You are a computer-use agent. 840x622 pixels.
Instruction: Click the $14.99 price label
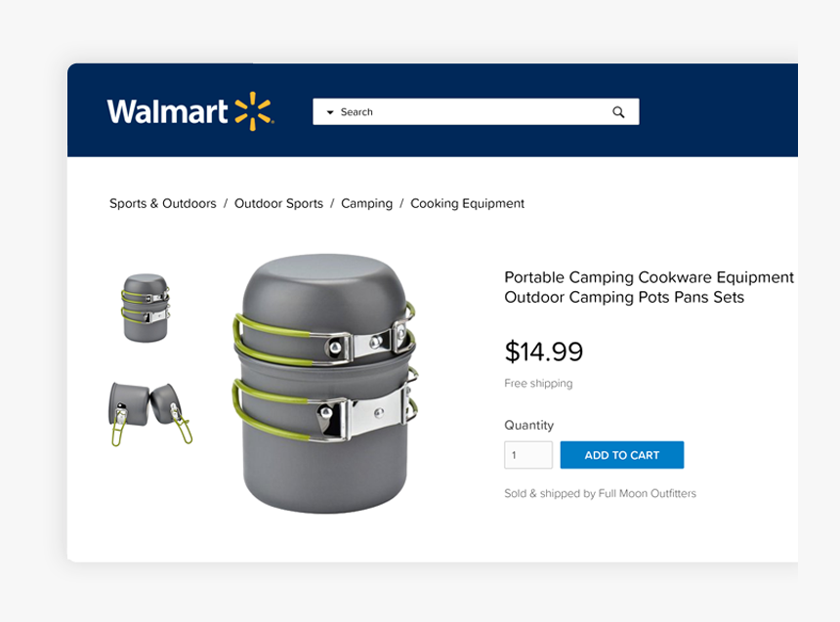point(543,352)
